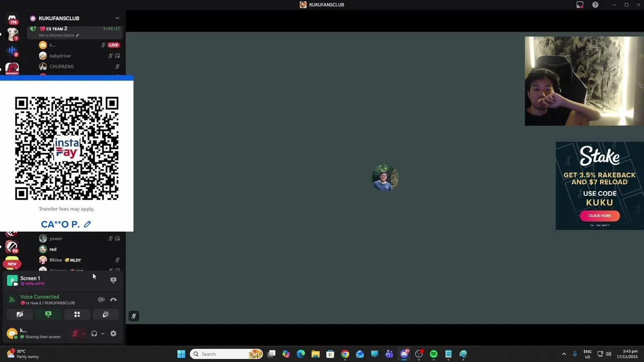Screen dimensions: 644x362
Task: Open microphone input options dropdown
Action: (x=84, y=333)
